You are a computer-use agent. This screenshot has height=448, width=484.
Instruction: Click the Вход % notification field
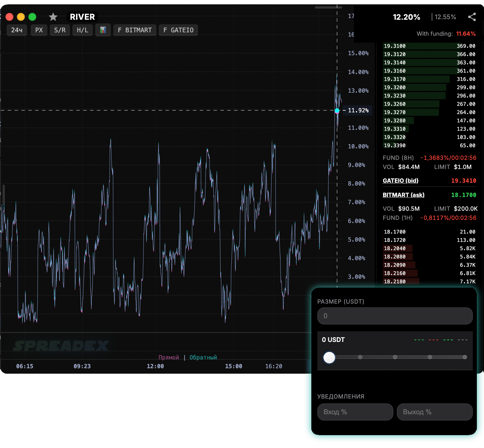point(355,412)
